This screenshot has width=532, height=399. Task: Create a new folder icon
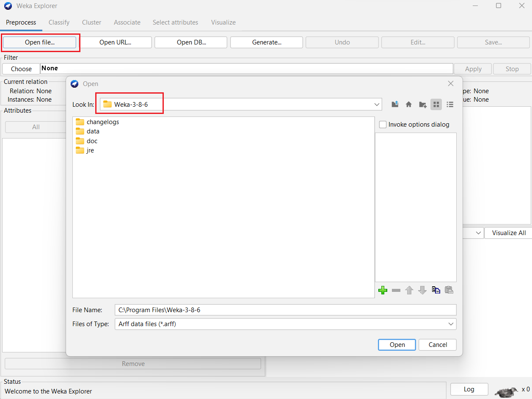(422, 104)
